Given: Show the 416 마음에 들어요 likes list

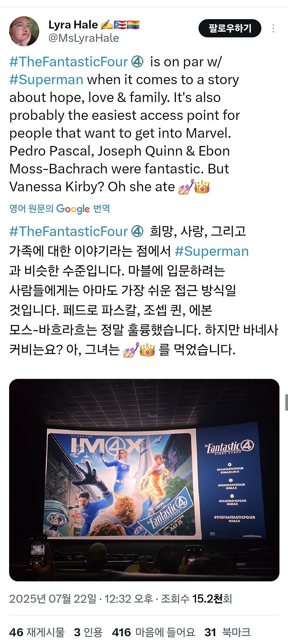Looking at the screenshot, I should tap(154, 632).
